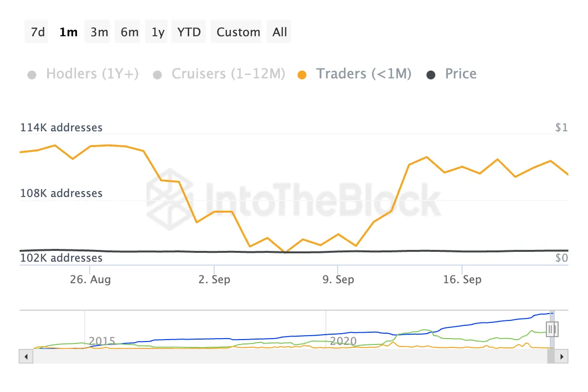Open the Custom date range picker
588x392 pixels.
pyautogui.click(x=238, y=32)
